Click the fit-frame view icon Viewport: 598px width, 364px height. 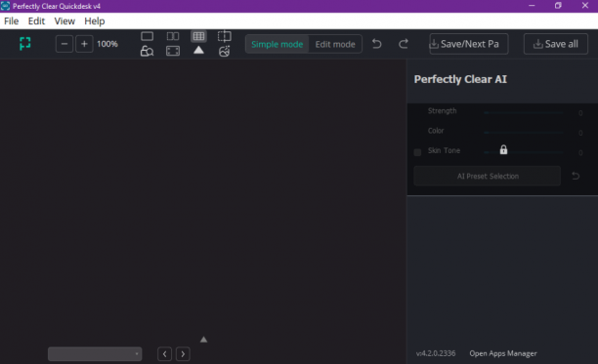[x=173, y=51]
